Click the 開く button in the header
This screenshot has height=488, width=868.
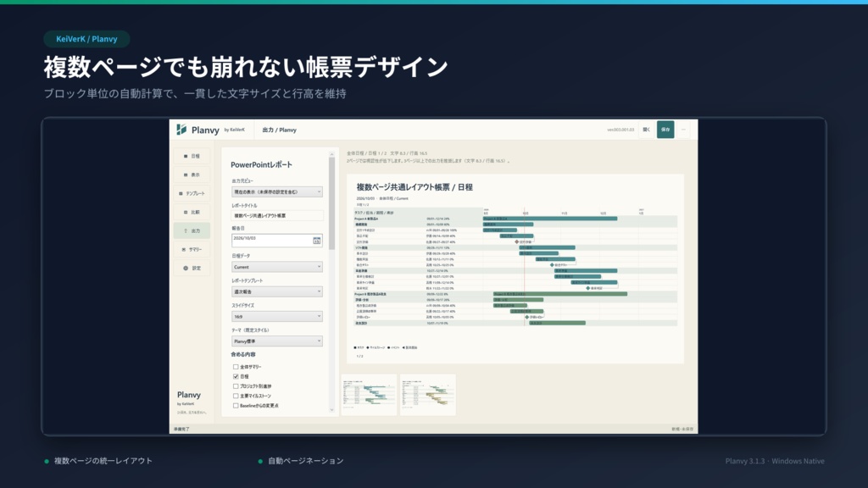[646, 130]
